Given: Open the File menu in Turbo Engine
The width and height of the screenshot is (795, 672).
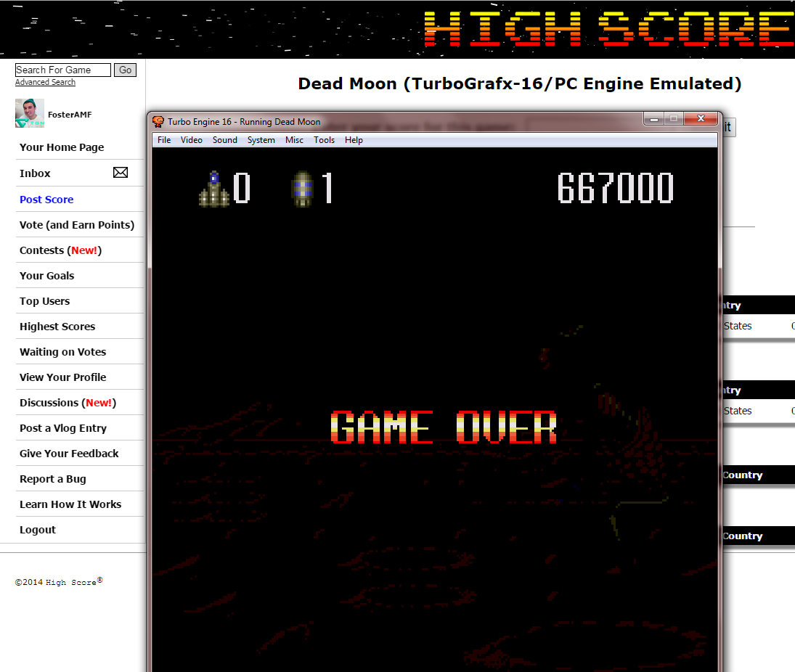Looking at the screenshot, I should 164,140.
